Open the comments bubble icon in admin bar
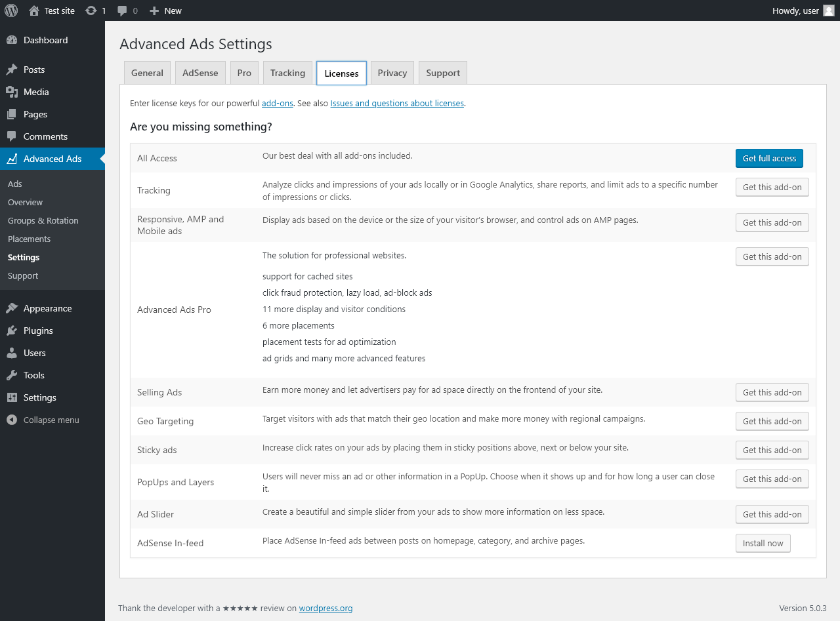The width and height of the screenshot is (840, 621). [x=122, y=10]
